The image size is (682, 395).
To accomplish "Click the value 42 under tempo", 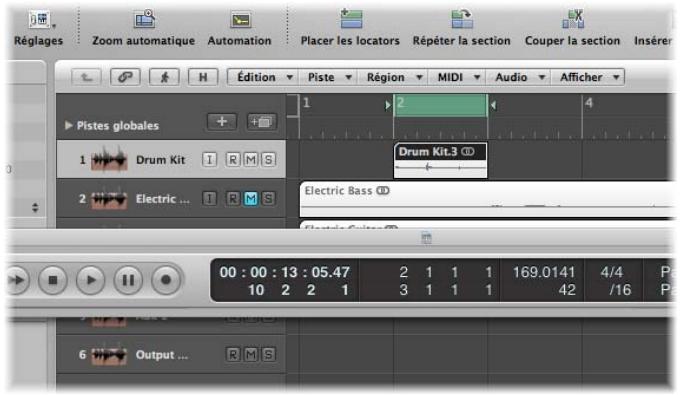I will pyautogui.click(x=567, y=290).
